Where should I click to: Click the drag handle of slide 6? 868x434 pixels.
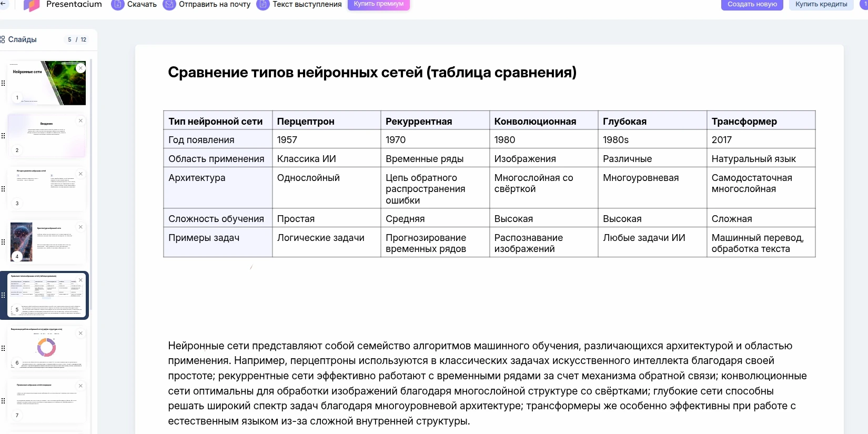3,348
